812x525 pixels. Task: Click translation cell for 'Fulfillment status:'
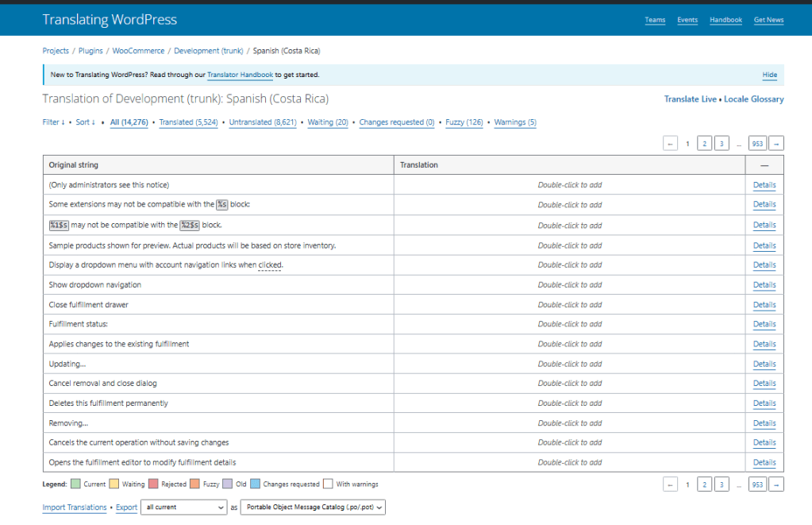569,324
